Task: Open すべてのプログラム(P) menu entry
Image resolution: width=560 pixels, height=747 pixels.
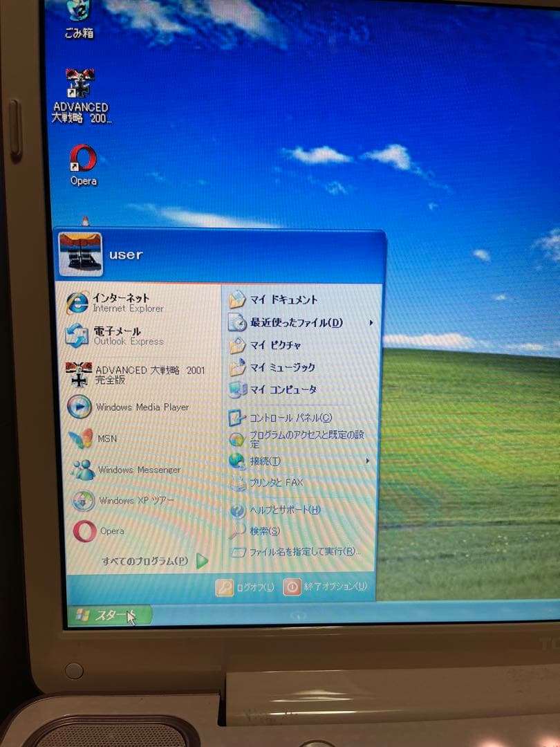Action: (x=144, y=561)
